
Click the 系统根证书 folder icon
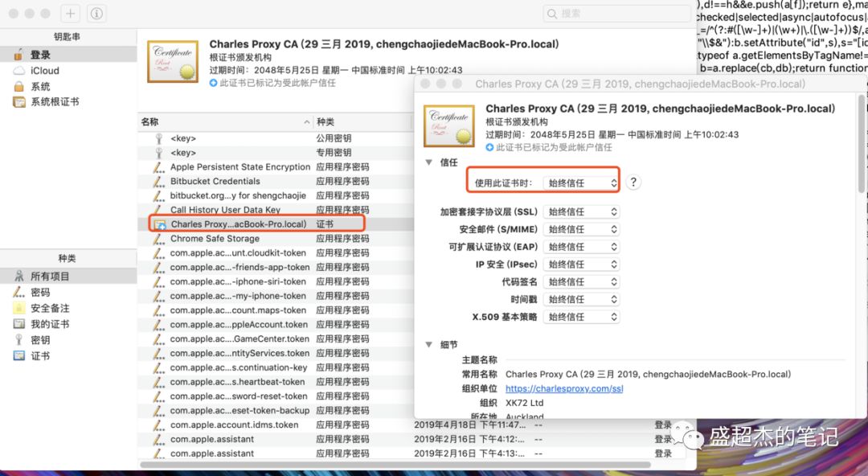pyautogui.click(x=18, y=102)
